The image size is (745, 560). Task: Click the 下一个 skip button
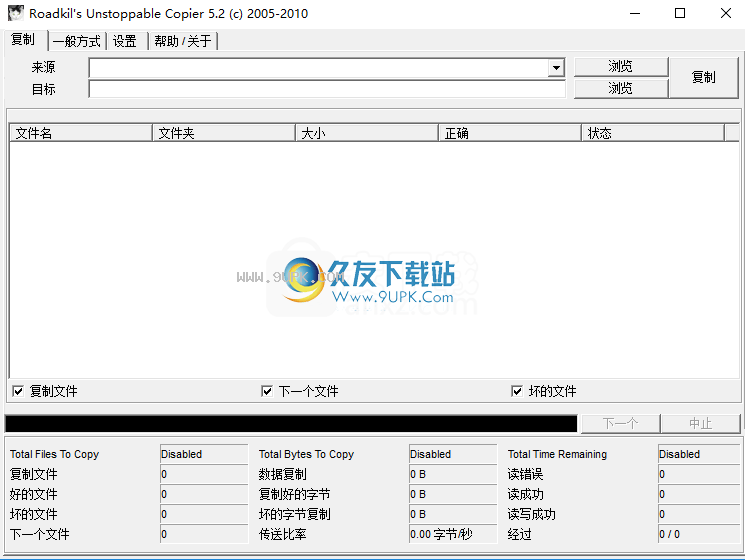tap(621, 423)
